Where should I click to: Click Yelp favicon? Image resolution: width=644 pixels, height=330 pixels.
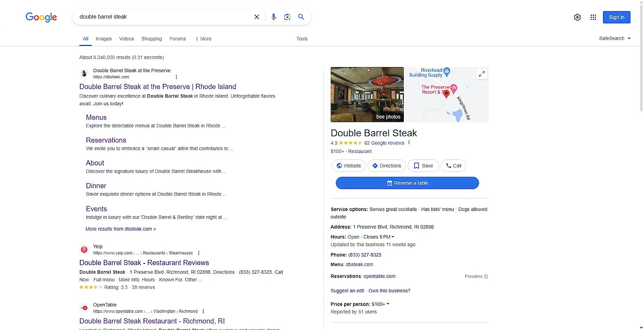pos(84,250)
